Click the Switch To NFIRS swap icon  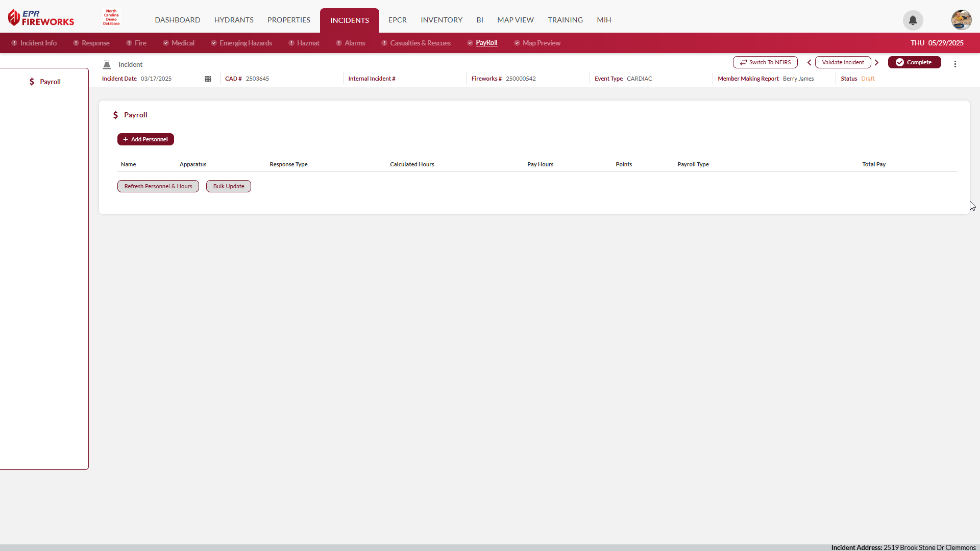(x=745, y=62)
